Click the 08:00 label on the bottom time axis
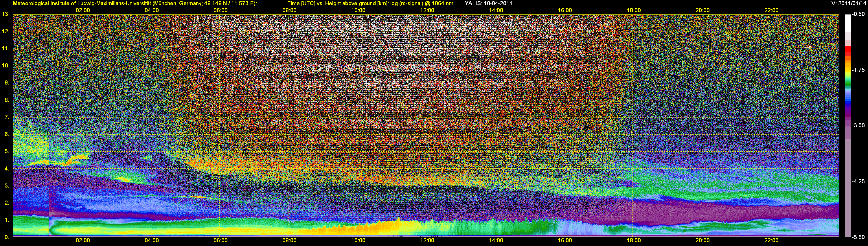This screenshot has height=246, width=868. [289, 241]
